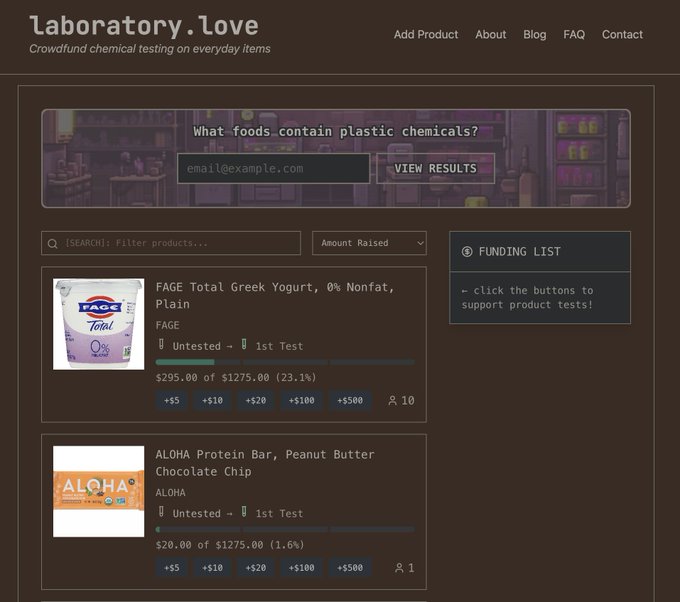
Task: Click the dollar coin icon in Funding List
Action: [x=467, y=252]
